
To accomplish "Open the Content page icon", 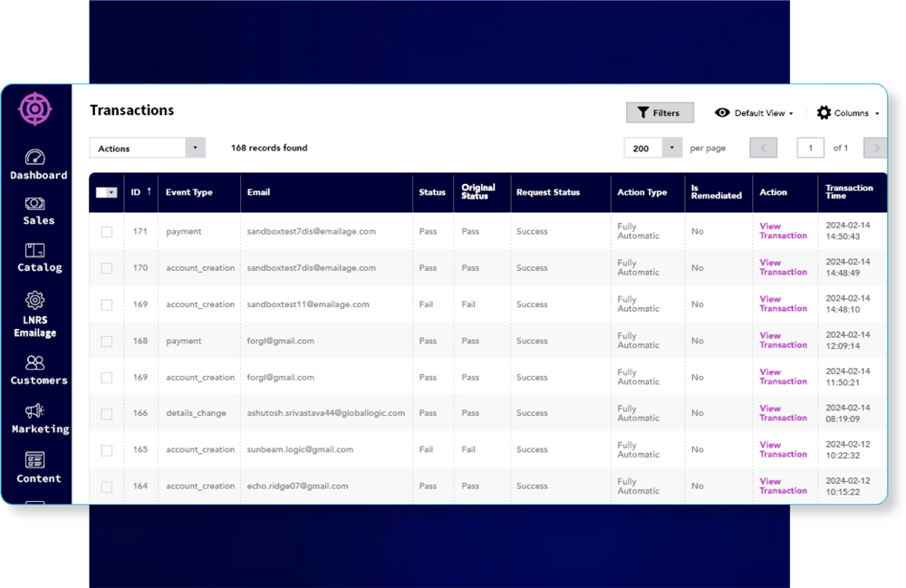I will click(34, 460).
